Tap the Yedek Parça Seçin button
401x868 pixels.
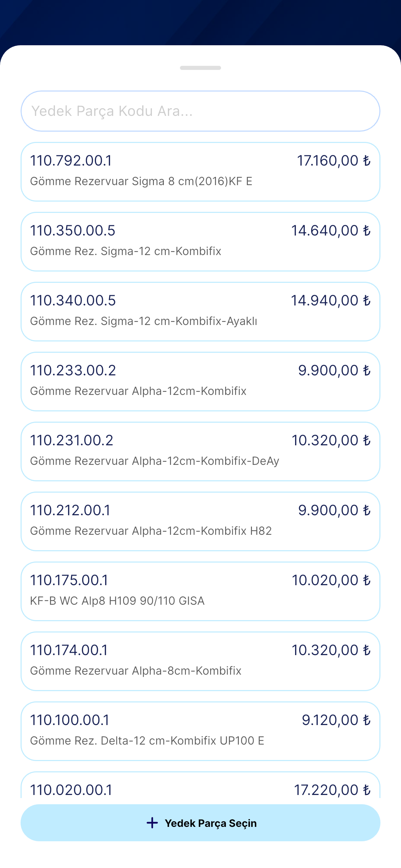[x=200, y=823]
